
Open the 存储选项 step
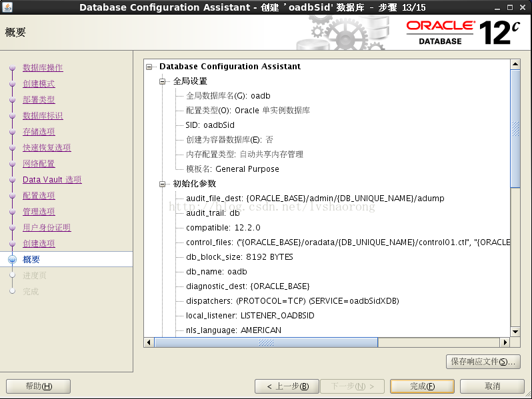[x=39, y=131]
